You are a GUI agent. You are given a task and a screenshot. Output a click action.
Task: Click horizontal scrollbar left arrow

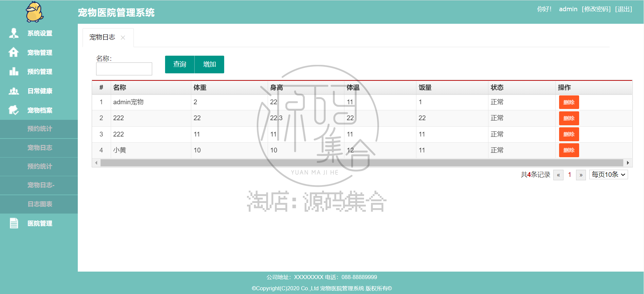(x=96, y=163)
